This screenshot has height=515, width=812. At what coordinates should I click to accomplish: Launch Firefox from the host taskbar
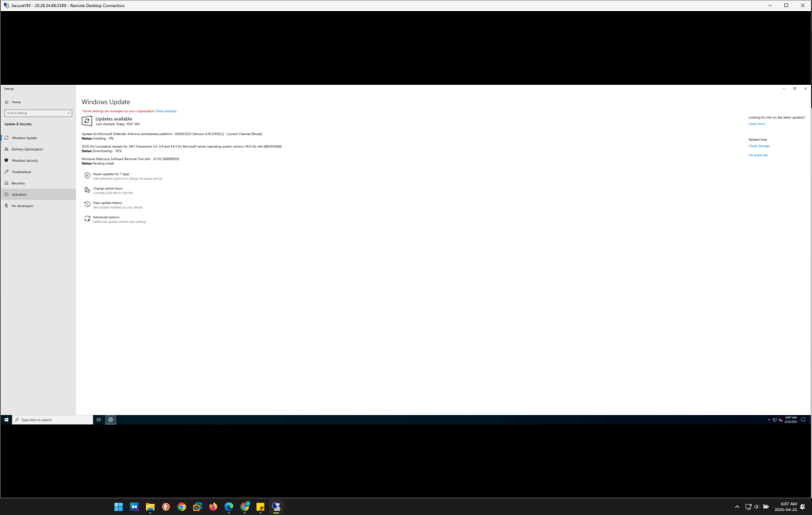point(213,507)
